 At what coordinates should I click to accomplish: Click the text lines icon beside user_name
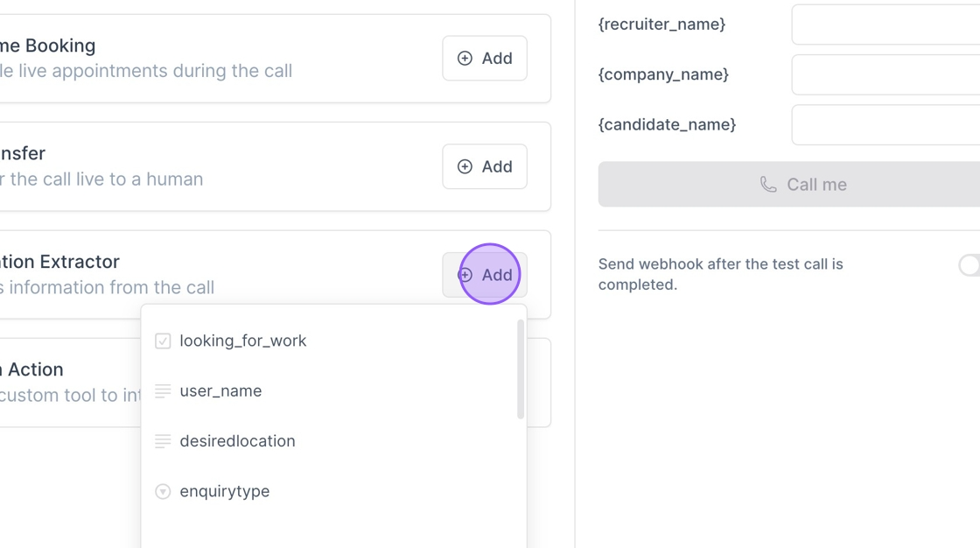[163, 391]
